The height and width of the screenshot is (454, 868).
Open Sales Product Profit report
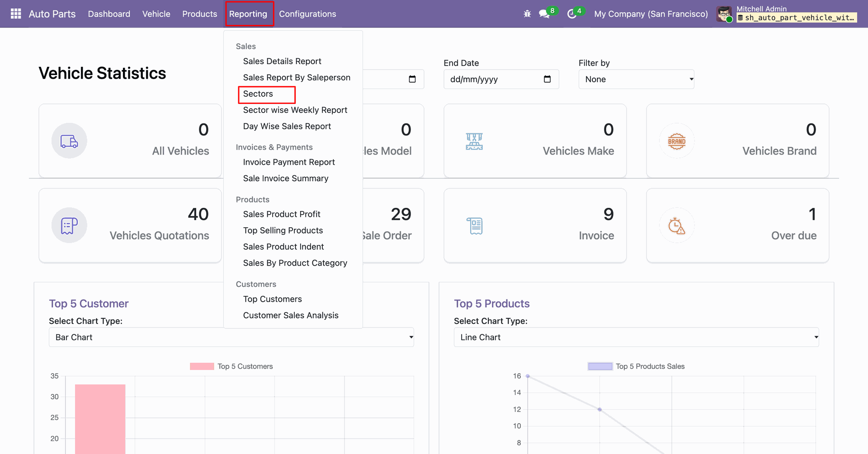pyautogui.click(x=282, y=214)
